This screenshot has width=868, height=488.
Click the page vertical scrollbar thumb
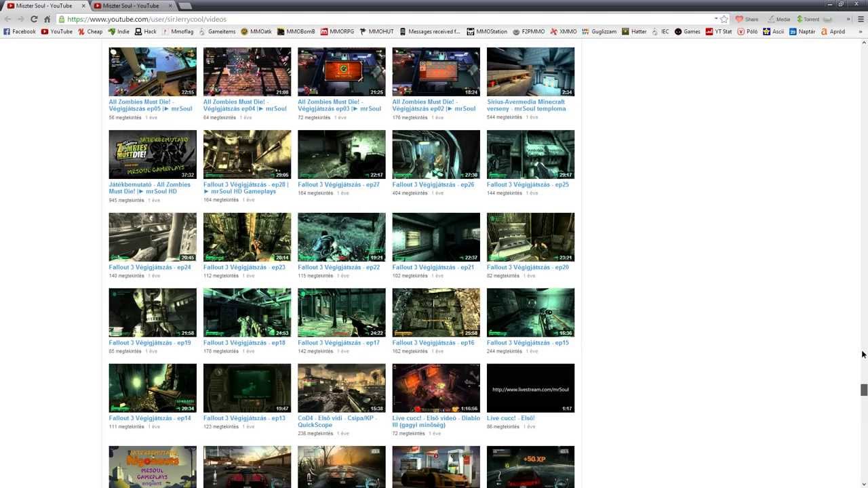point(864,390)
